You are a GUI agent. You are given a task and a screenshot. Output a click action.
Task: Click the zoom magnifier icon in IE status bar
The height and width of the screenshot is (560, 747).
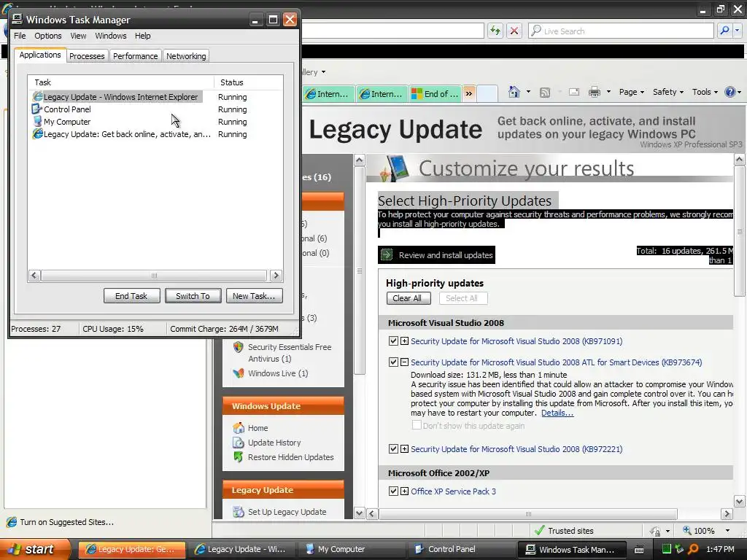pyautogui.click(x=687, y=530)
